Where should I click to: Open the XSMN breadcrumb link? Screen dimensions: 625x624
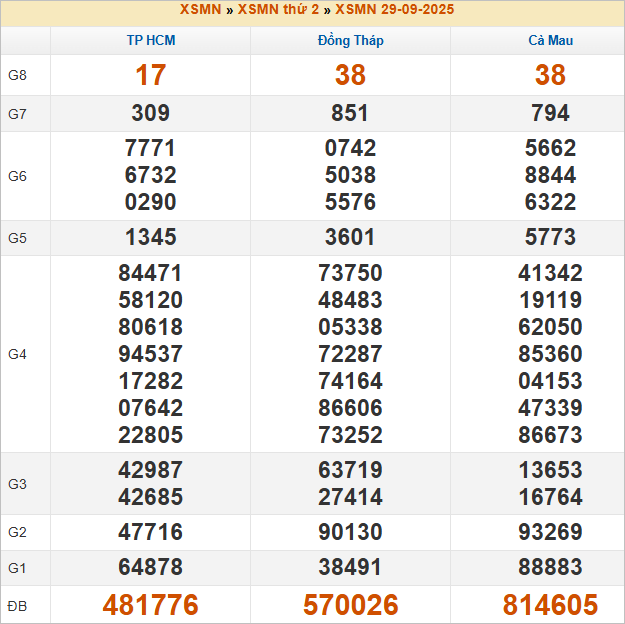point(201,10)
